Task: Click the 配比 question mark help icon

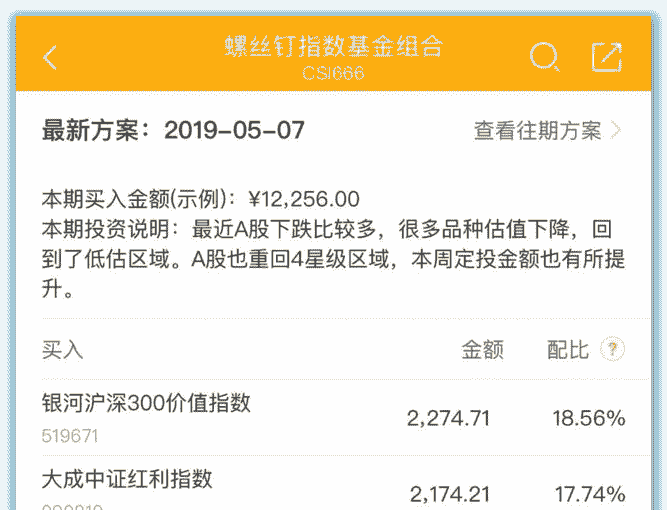Action: (x=612, y=349)
